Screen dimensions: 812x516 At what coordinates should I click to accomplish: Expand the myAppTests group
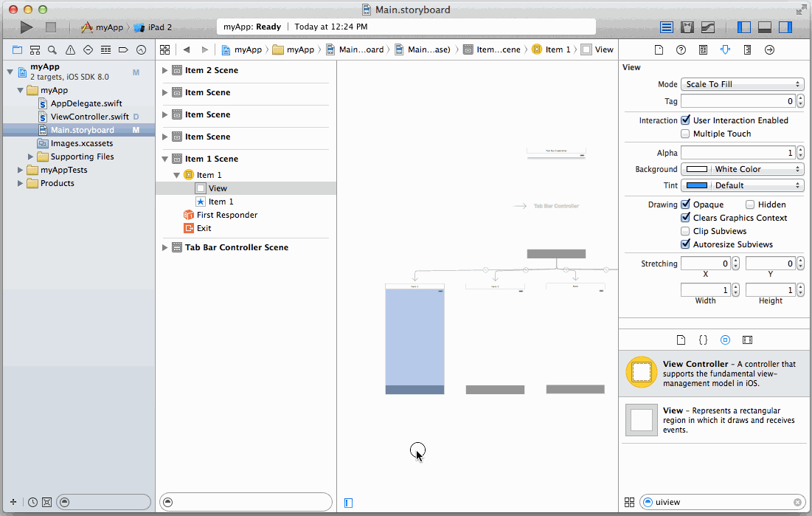(x=20, y=170)
